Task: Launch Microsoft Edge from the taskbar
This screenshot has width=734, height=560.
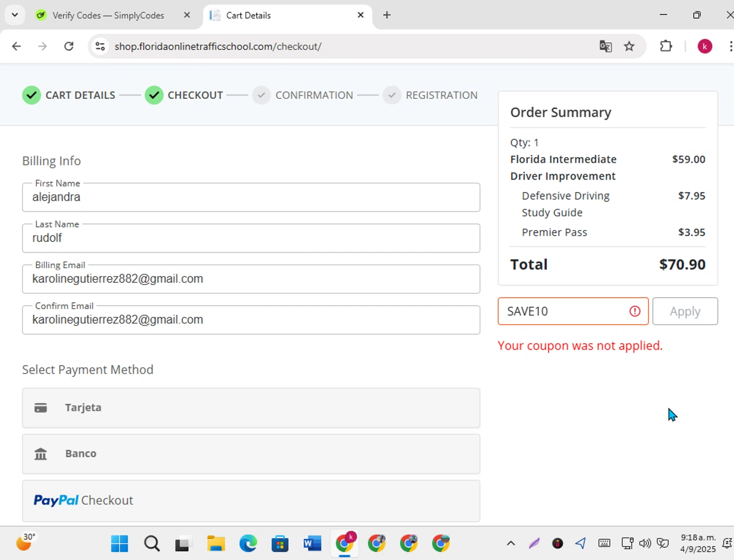Action: click(x=248, y=543)
